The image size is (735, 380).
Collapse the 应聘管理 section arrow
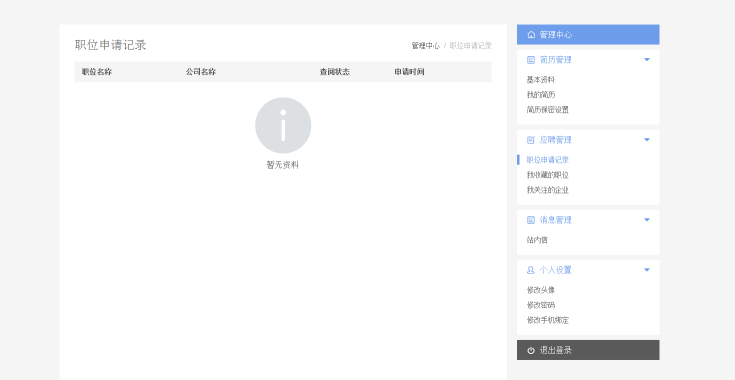click(x=647, y=140)
